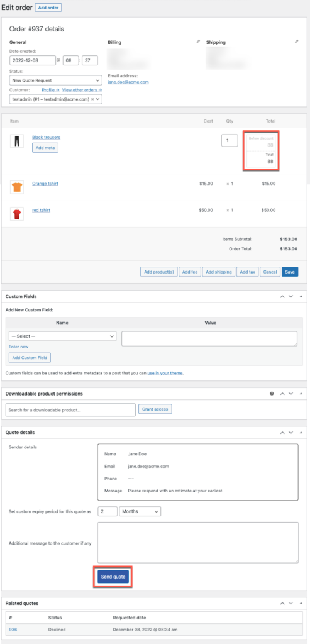
Task: Click the Black trousers product thumbnail
Action: [x=17, y=141]
